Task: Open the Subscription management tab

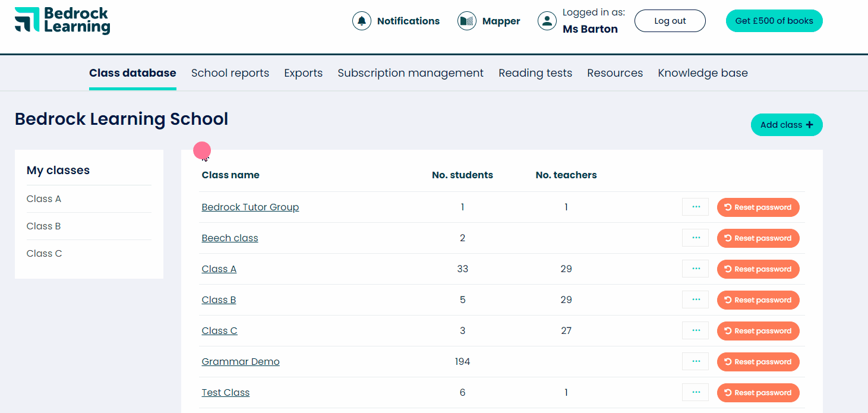Action: click(411, 73)
